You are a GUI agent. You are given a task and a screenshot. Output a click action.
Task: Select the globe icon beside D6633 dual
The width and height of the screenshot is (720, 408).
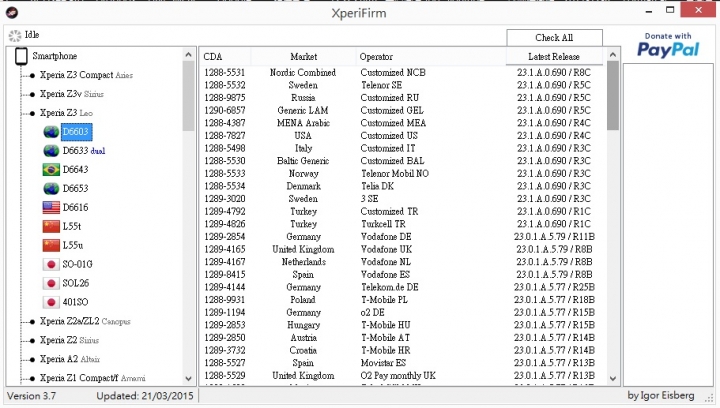[51, 151]
